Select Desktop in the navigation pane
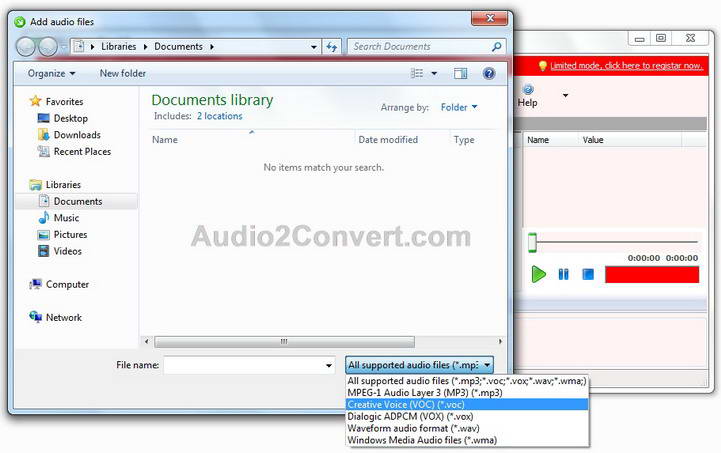 70,118
